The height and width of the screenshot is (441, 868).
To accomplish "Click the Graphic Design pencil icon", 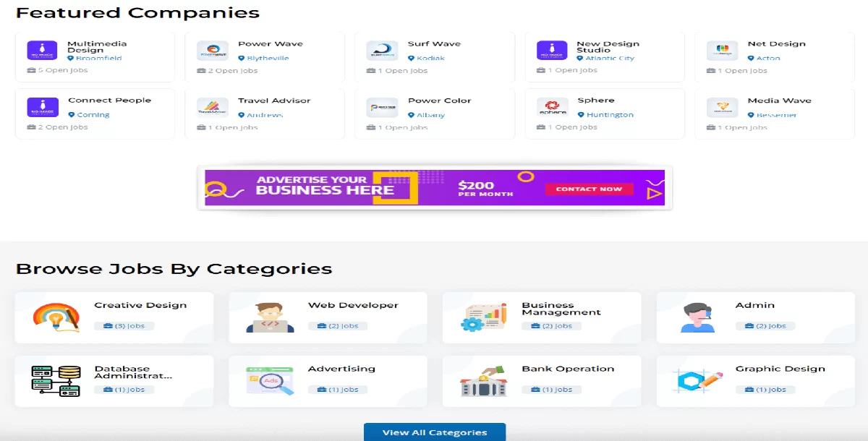I will pyautogui.click(x=697, y=381).
